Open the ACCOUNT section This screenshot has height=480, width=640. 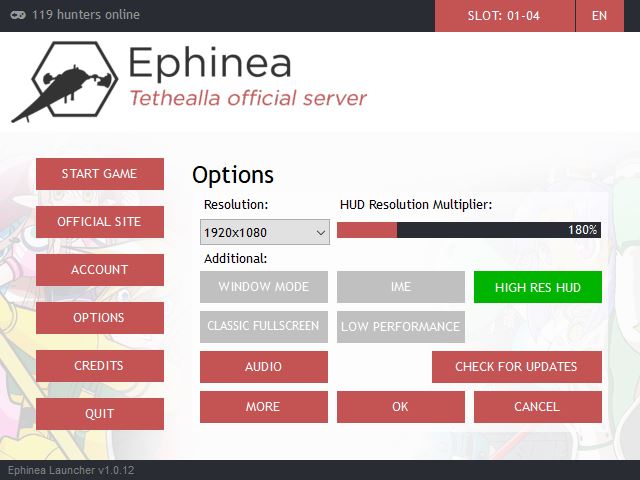pyautogui.click(x=100, y=270)
